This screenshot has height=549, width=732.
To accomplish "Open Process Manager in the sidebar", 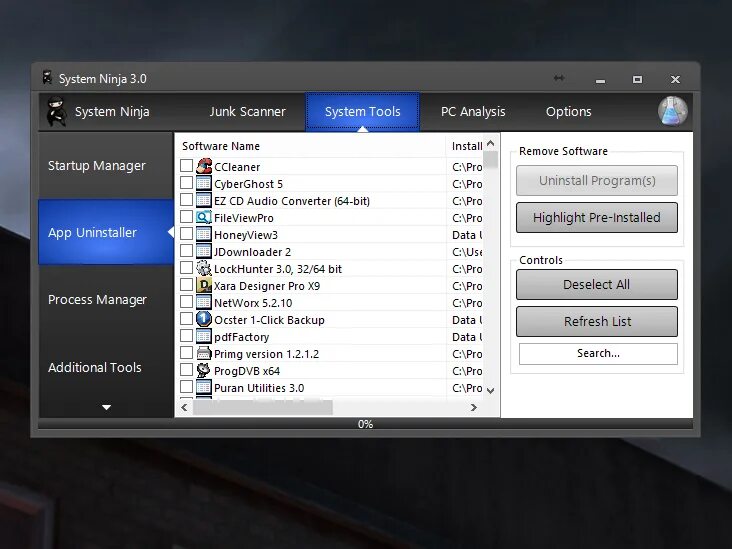I will pos(106,299).
